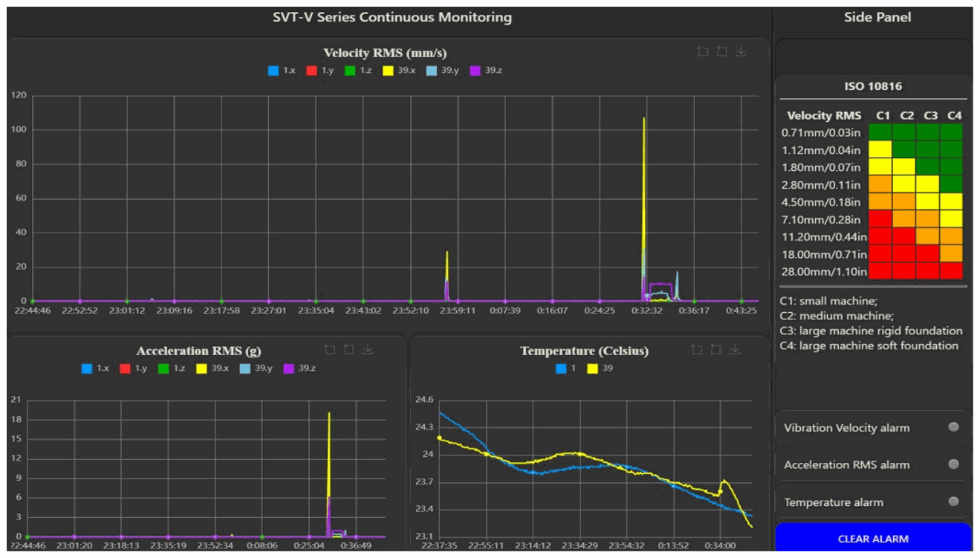Toggle 39.y series in Acceleration RMS legend
The image size is (980, 558).
(257, 369)
